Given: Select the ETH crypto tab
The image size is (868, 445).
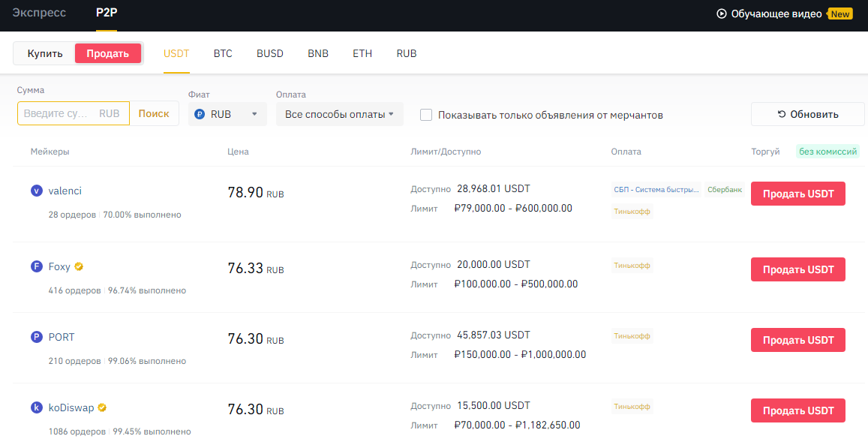Looking at the screenshot, I should tap(362, 53).
